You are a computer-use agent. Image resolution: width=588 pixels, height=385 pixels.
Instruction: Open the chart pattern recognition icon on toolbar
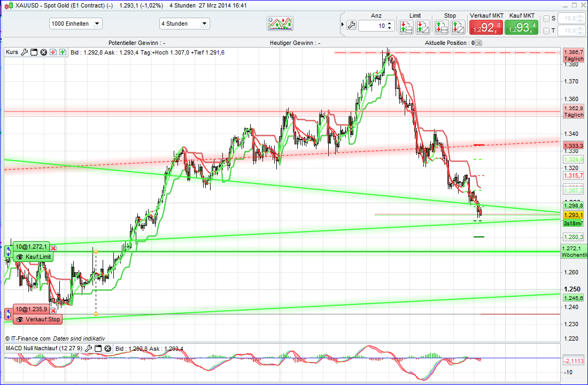pyautogui.click(x=280, y=23)
